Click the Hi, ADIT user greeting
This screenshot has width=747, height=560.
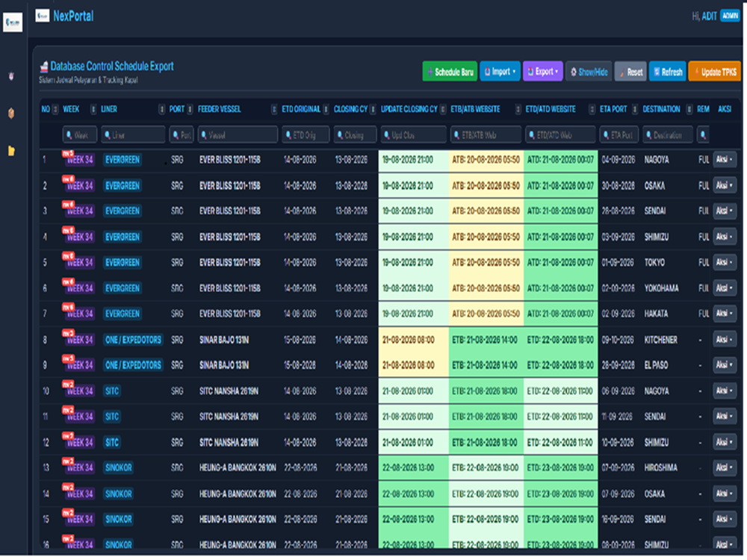tap(704, 16)
